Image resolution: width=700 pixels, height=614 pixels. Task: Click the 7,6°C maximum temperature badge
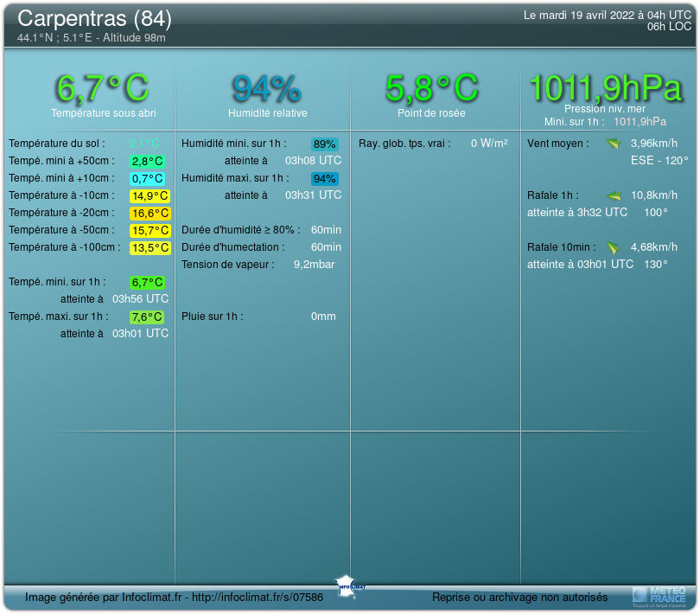click(x=147, y=317)
